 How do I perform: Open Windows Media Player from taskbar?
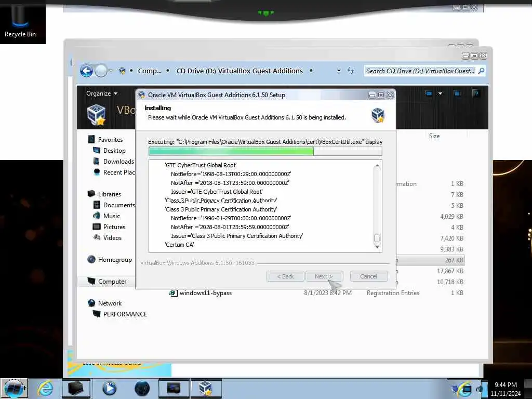tap(109, 389)
